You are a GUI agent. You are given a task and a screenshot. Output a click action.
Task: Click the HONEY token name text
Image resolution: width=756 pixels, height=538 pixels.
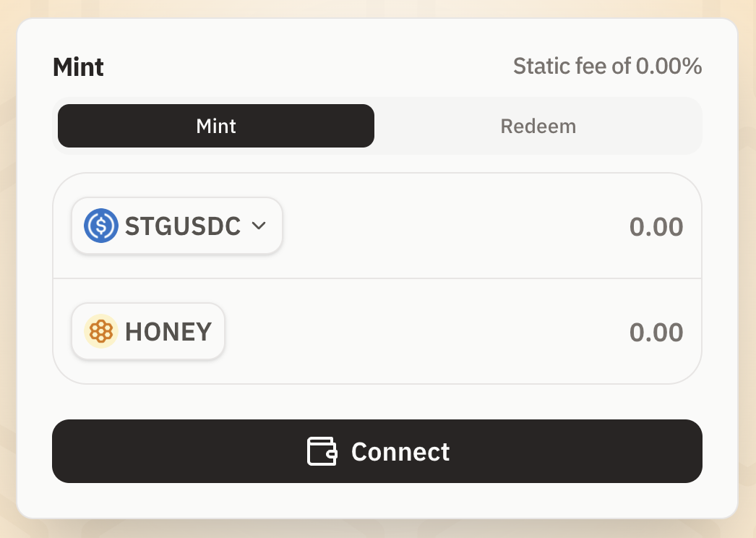coord(168,332)
